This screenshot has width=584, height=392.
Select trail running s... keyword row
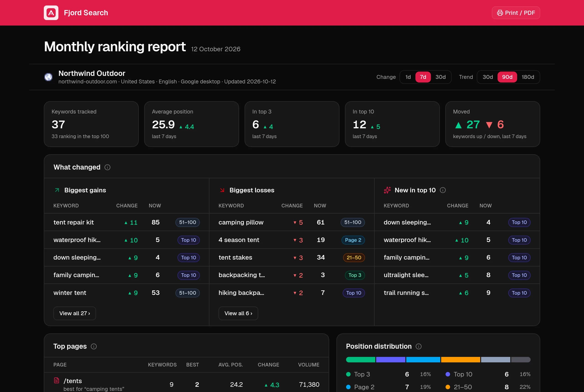tap(457, 293)
